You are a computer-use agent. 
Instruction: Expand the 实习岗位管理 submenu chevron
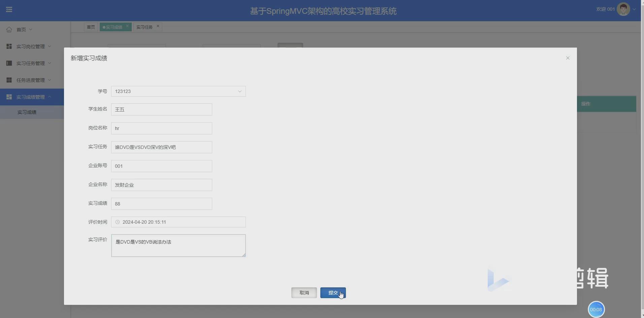(49, 46)
